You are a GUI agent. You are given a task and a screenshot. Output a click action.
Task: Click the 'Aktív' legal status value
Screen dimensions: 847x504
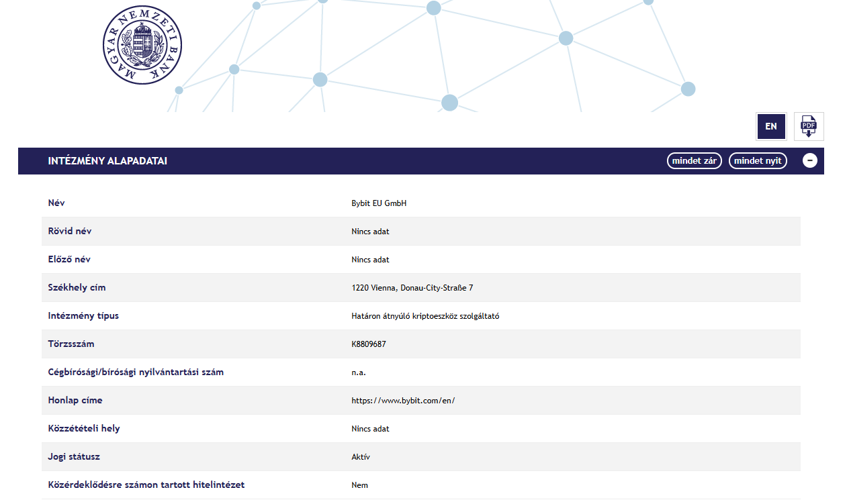(361, 457)
